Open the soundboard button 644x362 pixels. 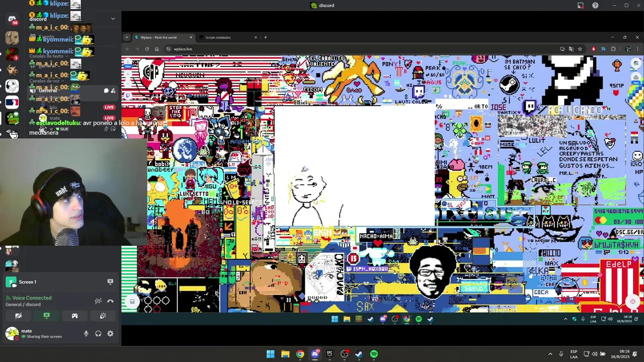click(x=103, y=316)
